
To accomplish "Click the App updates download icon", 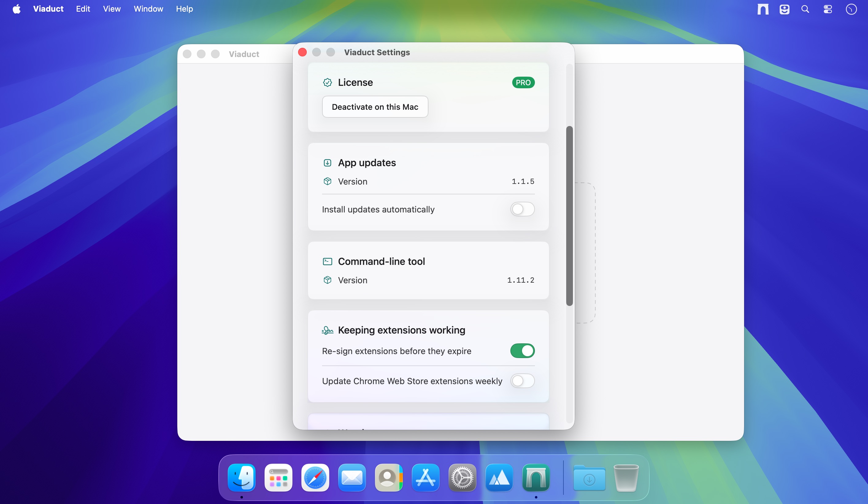I will 327,163.
